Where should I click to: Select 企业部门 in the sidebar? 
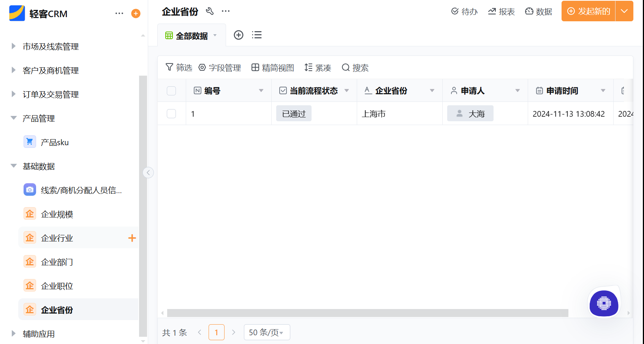(57, 262)
